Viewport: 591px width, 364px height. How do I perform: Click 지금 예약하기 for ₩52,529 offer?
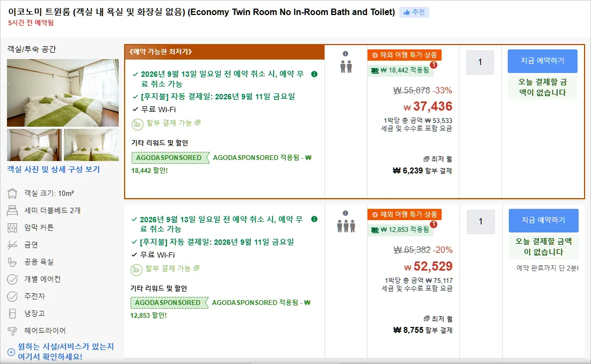tap(544, 221)
